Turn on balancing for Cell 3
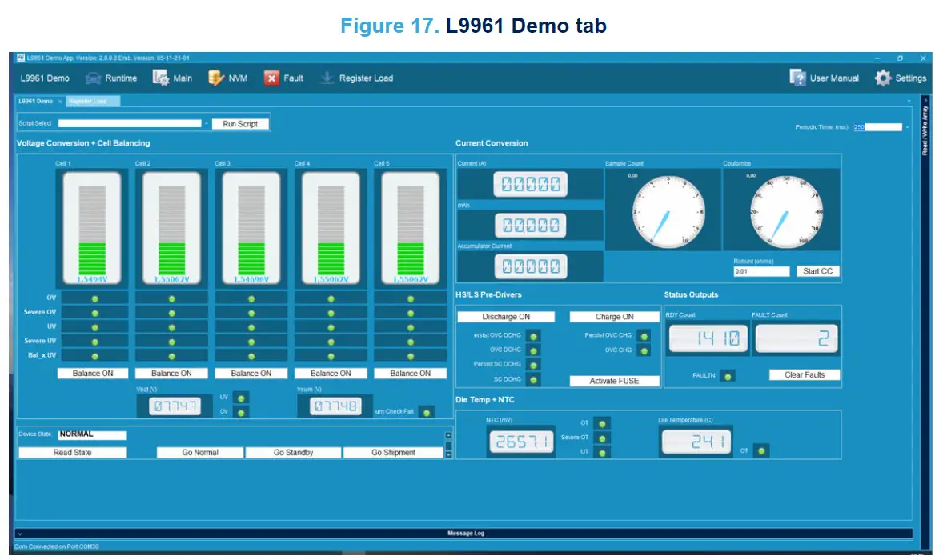 click(251, 374)
